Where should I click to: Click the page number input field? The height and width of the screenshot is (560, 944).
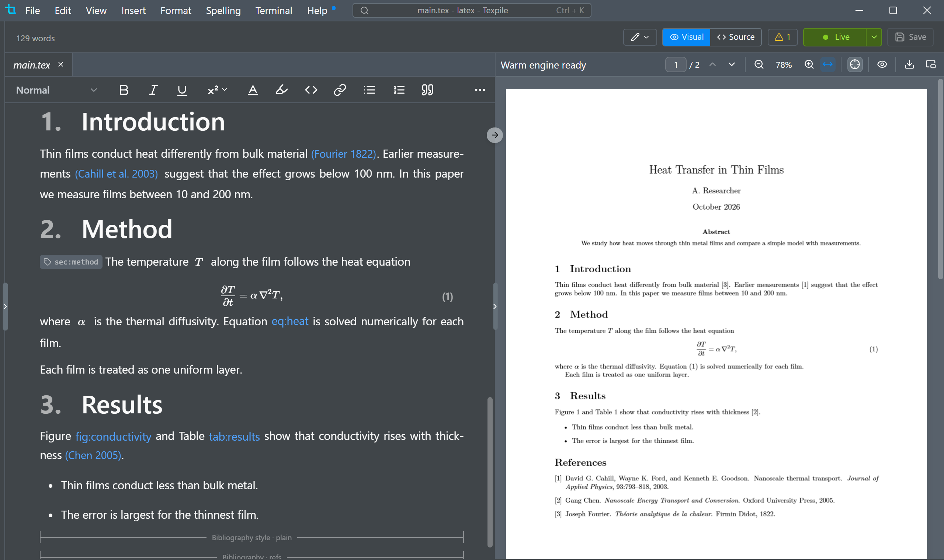pyautogui.click(x=676, y=65)
